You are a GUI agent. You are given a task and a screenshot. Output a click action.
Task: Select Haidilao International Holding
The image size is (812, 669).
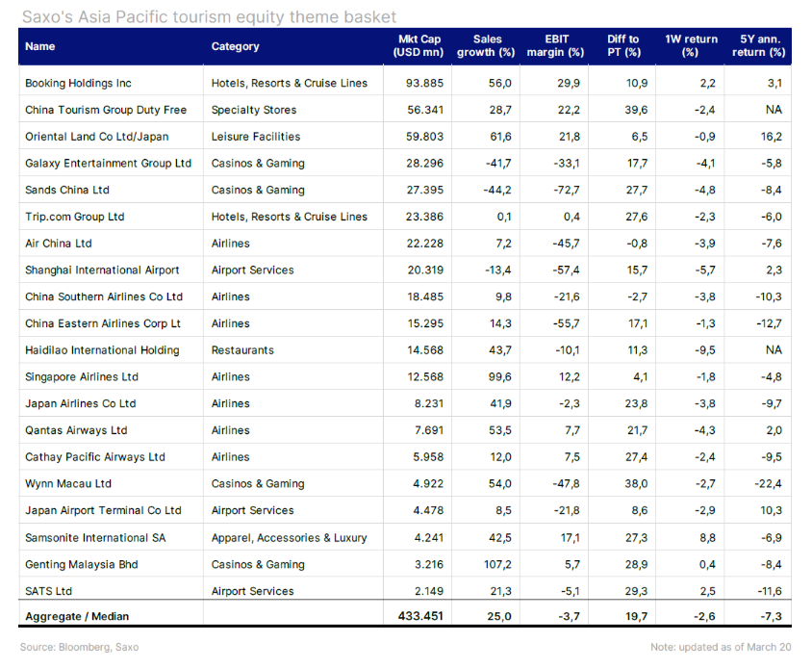(102, 350)
